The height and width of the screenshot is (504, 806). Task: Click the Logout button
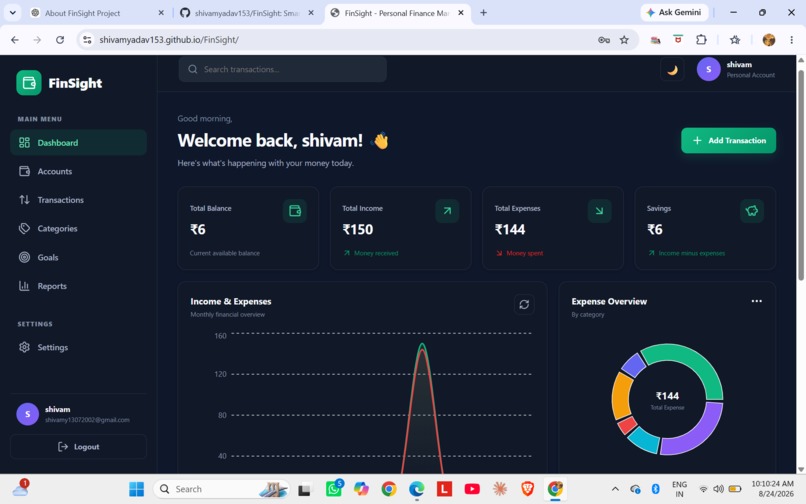[78, 447]
